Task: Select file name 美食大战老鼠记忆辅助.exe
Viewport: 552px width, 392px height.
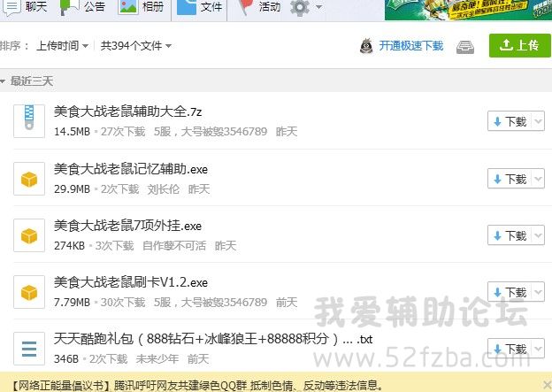Action: [131, 169]
